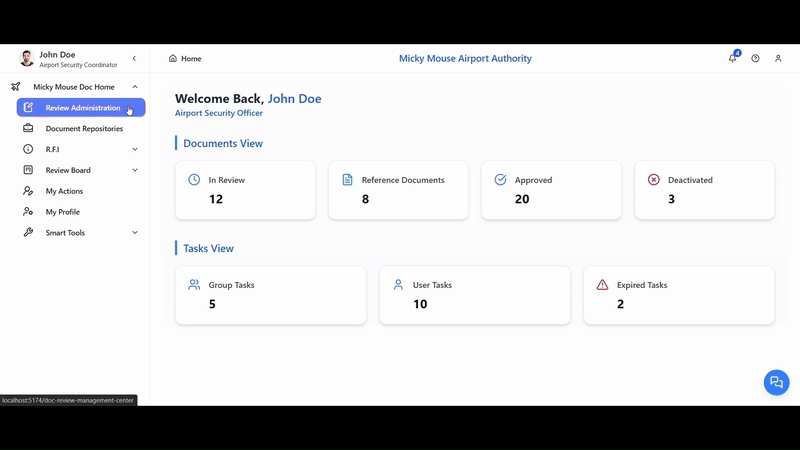Click the document icon on Reference Documents card
Screen dimensions: 800x450
click(347, 180)
